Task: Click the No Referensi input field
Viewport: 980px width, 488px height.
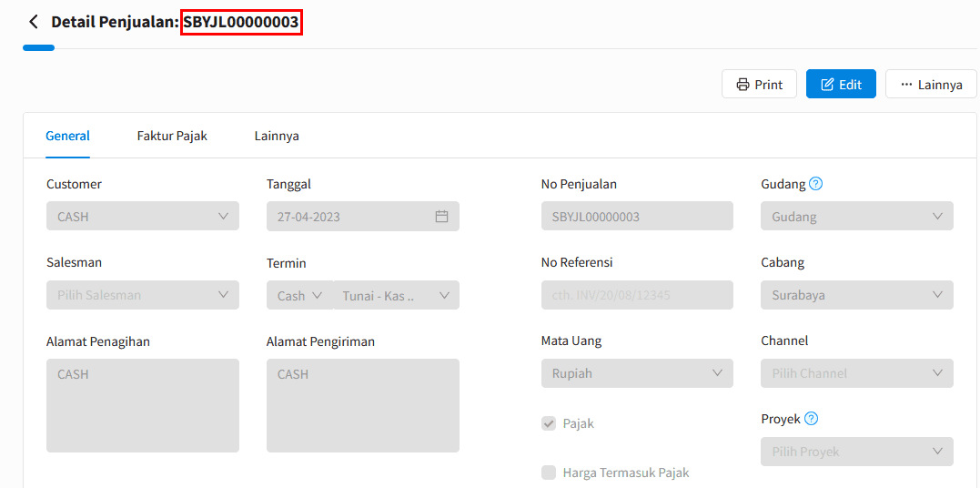Action: (x=637, y=295)
